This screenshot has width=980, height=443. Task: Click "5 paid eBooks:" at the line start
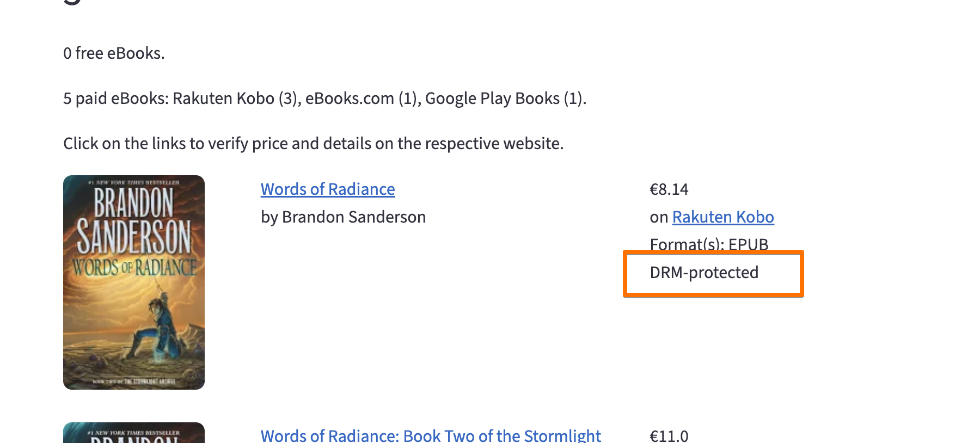click(115, 99)
